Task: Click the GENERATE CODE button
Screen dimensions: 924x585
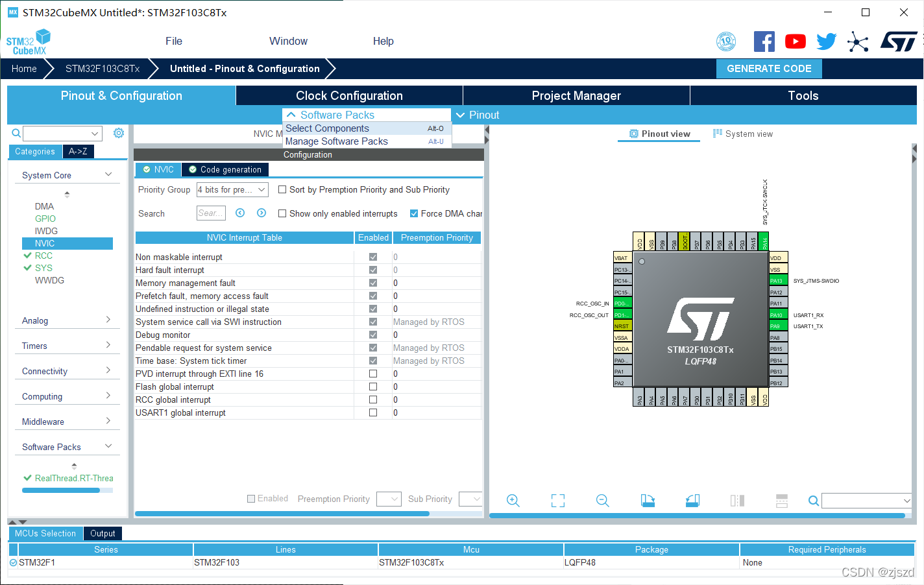Action: pos(769,68)
